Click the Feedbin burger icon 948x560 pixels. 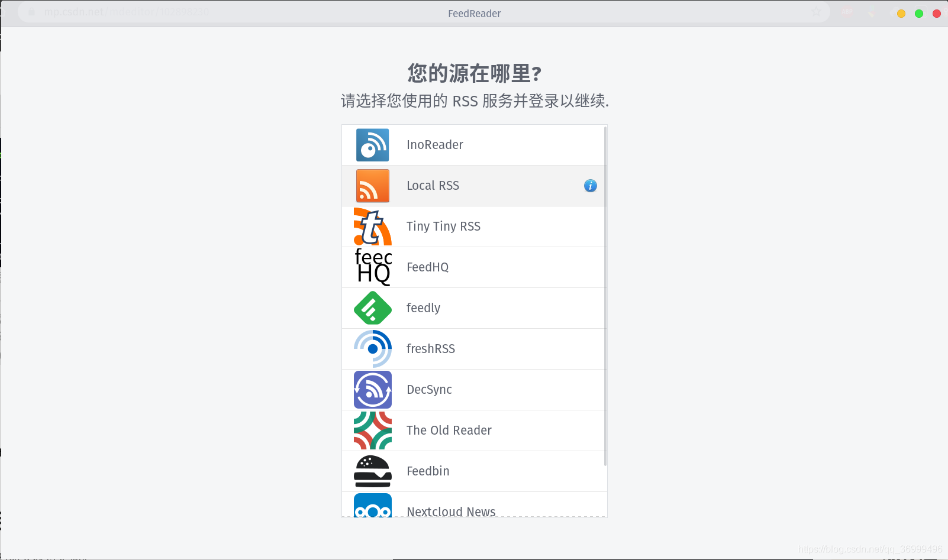[x=372, y=471]
